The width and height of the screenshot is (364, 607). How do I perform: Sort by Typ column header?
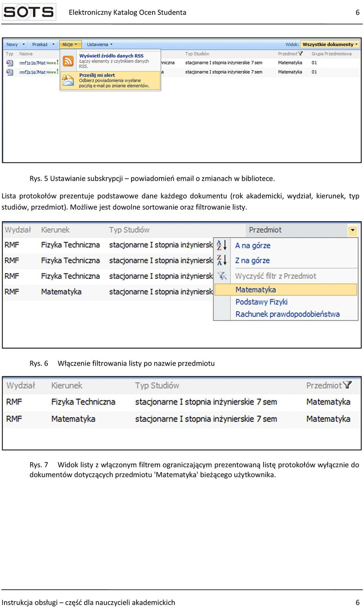click(x=9, y=54)
